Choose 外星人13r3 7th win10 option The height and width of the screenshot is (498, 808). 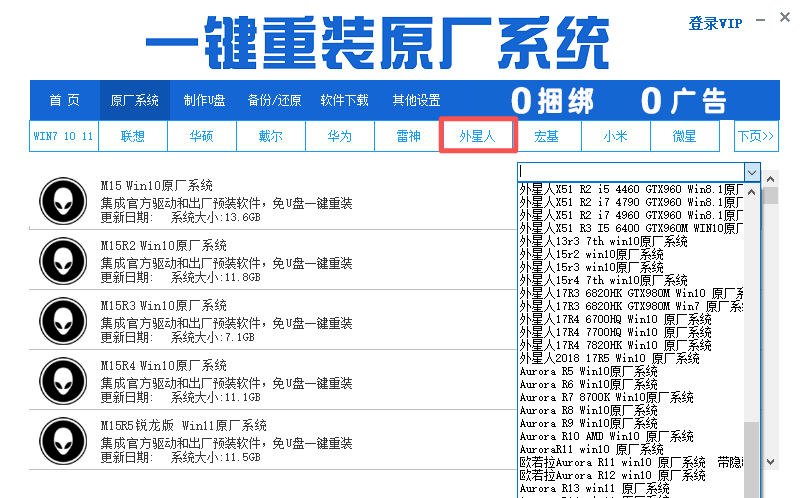[x=631, y=241]
